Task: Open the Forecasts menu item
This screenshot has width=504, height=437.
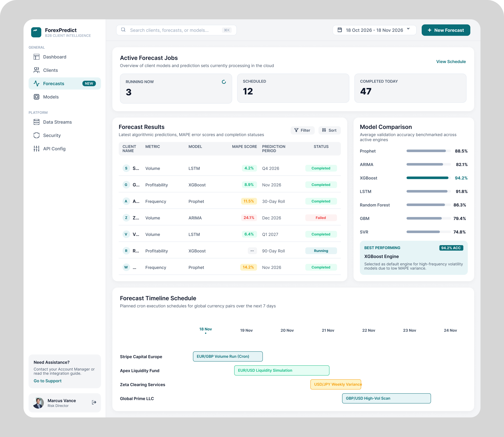Action: click(65, 83)
